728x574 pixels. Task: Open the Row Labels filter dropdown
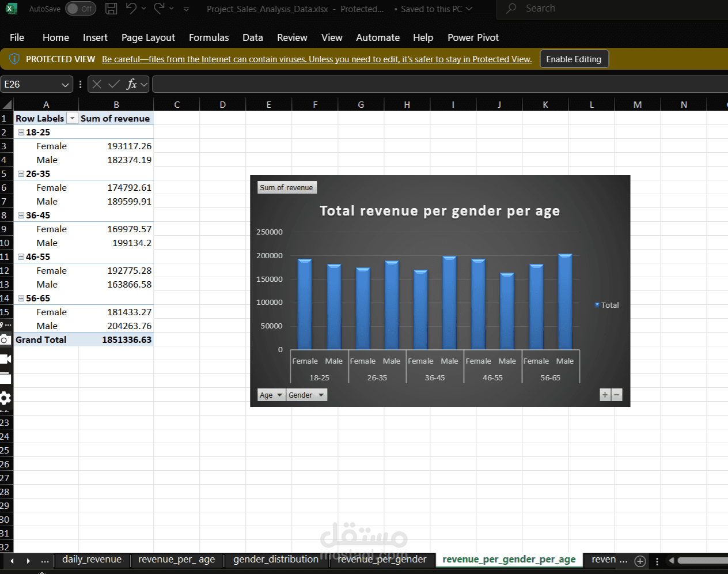[72, 118]
